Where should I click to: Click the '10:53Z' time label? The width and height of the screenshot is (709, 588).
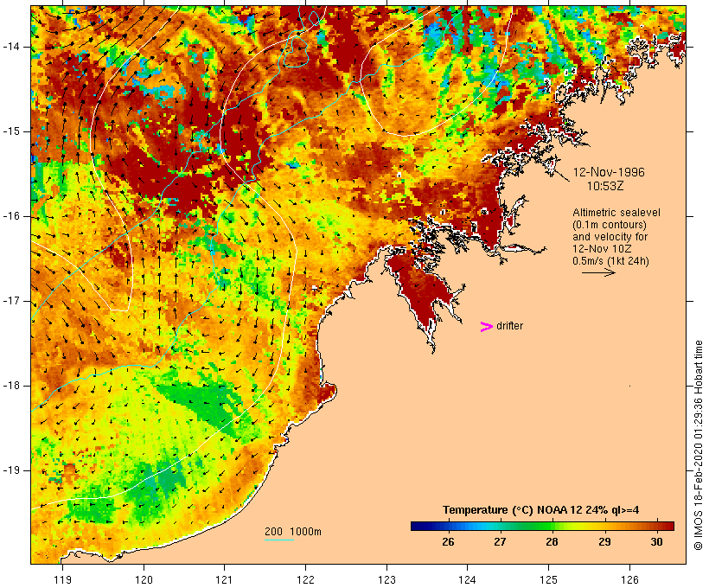pos(605,186)
